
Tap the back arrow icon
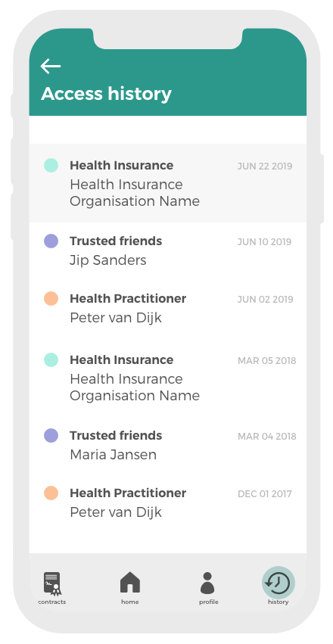coord(51,66)
